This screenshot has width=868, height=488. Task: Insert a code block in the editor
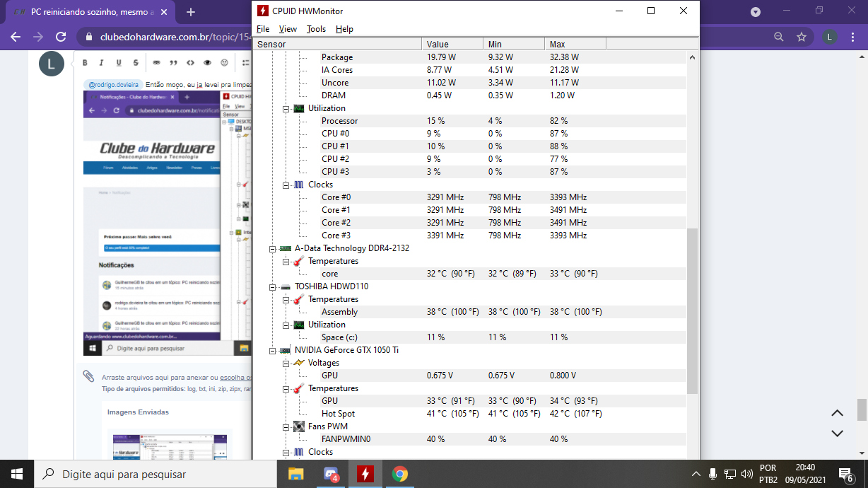190,63
